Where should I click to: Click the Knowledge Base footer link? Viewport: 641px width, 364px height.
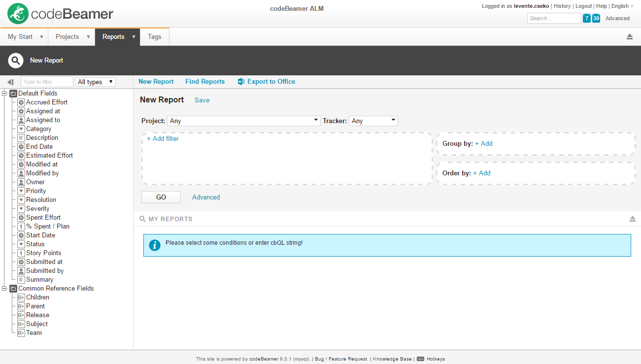[392, 359]
